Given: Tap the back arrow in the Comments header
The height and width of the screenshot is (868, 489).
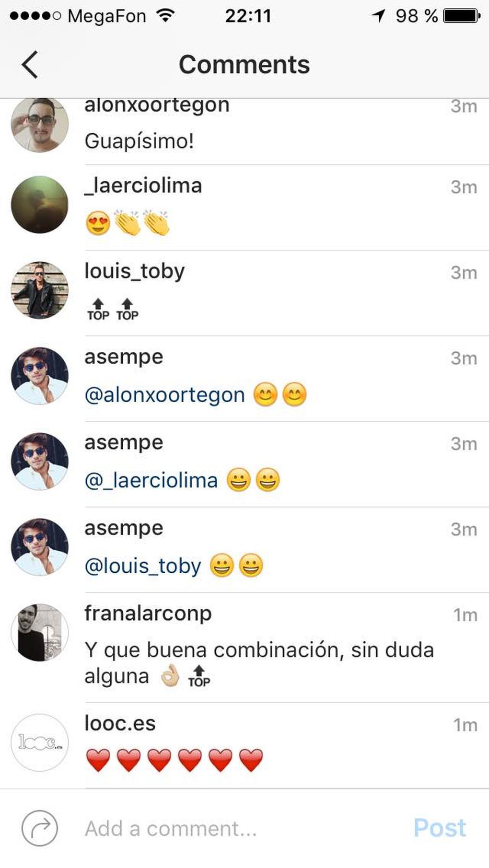Looking at the screenshot, I should [30, 65].
